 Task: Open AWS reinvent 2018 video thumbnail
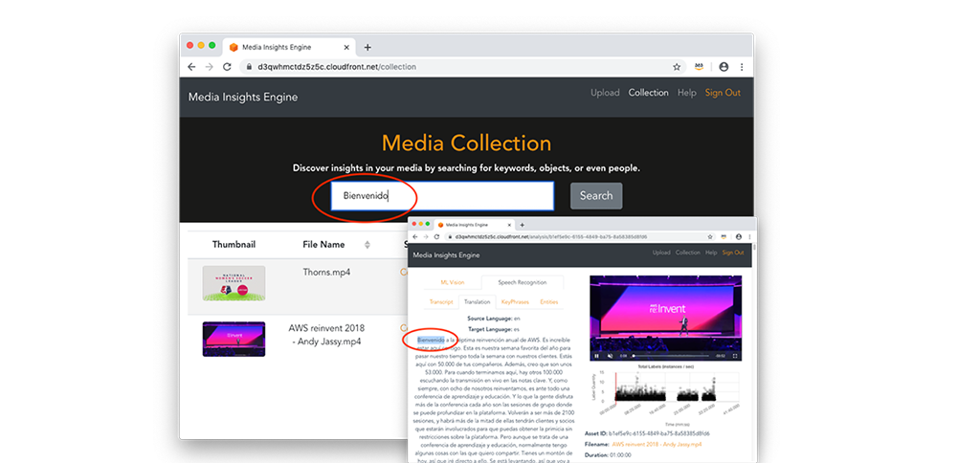234,340
